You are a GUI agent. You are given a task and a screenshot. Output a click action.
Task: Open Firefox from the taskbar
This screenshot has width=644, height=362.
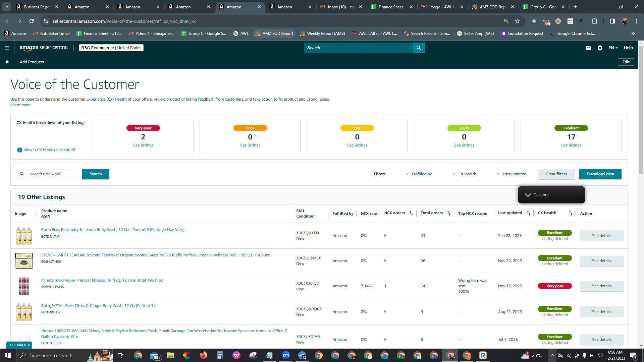[204, 355]
